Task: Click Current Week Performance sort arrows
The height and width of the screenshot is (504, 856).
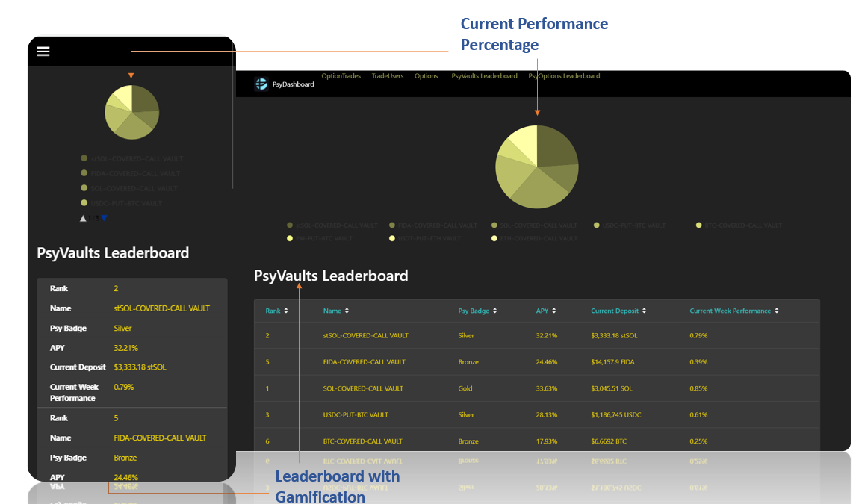Action: point(776,311)
